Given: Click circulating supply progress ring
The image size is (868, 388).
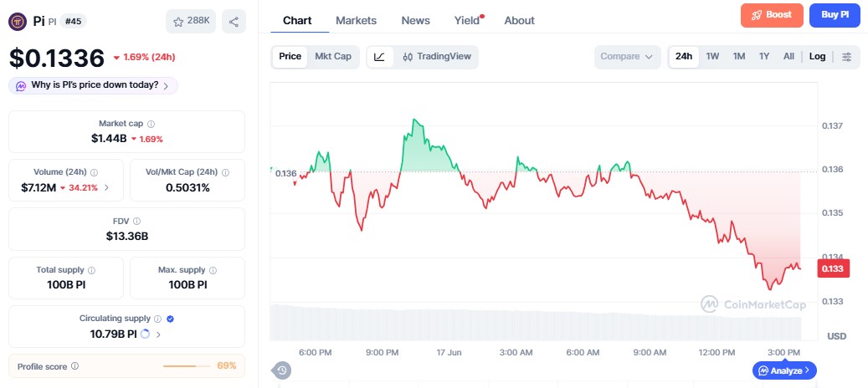Looking at the screenshot, I should tap(146, 334).
